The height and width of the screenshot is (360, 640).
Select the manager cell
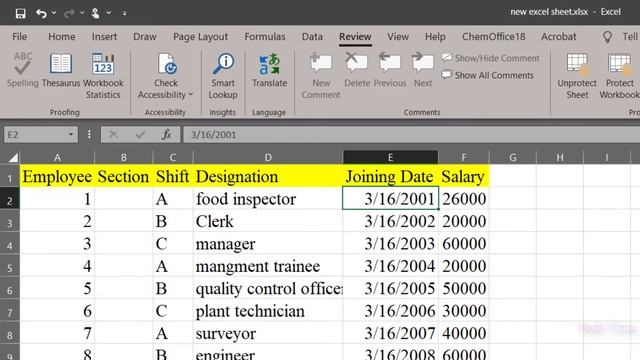click(x=268, y=244)
